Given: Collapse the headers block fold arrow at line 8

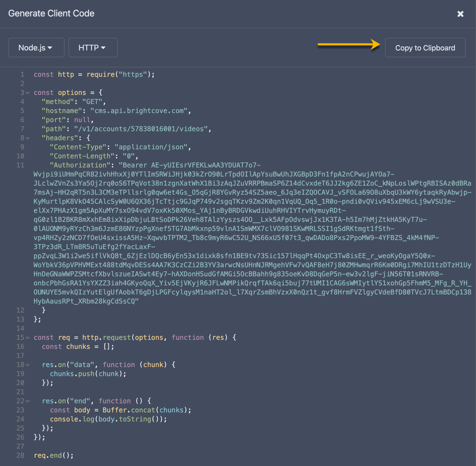Looking at the screenshot, I should [x=28, y=138].
